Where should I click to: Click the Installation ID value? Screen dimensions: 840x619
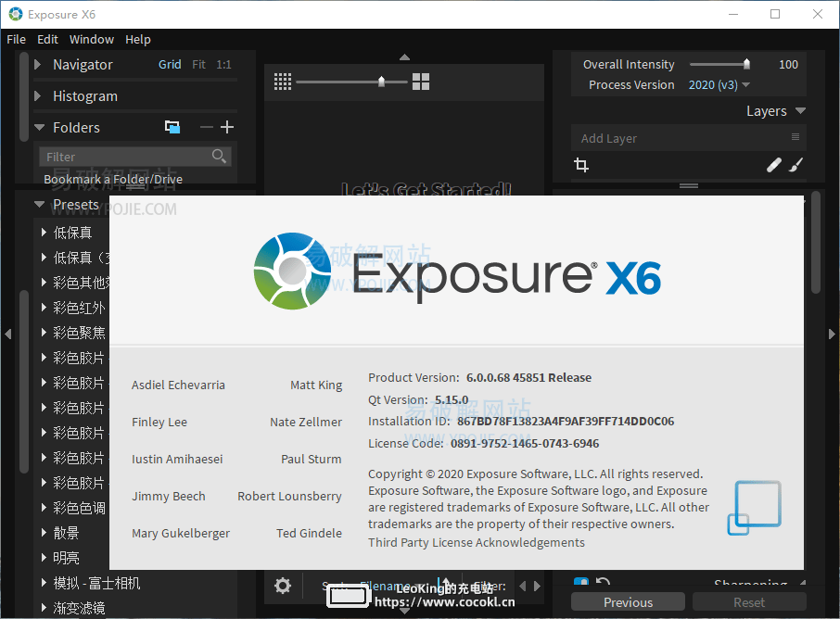pos(566,422)
